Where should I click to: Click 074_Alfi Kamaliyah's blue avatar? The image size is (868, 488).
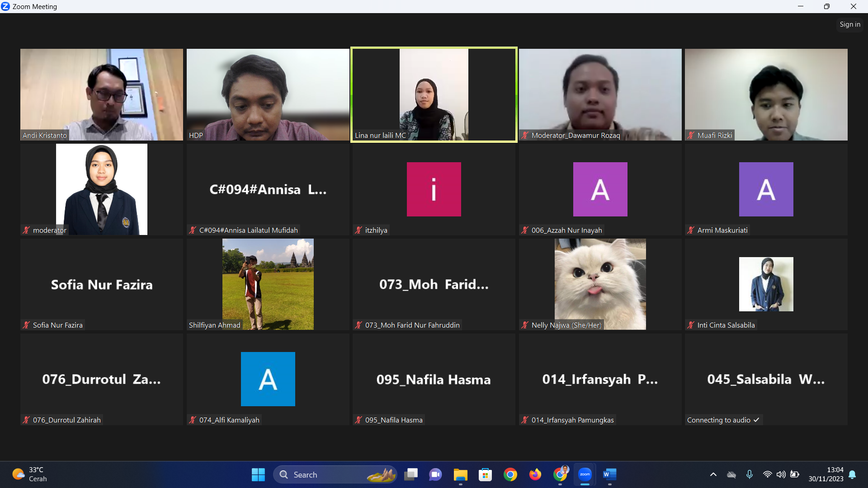[x=268, y=379]
